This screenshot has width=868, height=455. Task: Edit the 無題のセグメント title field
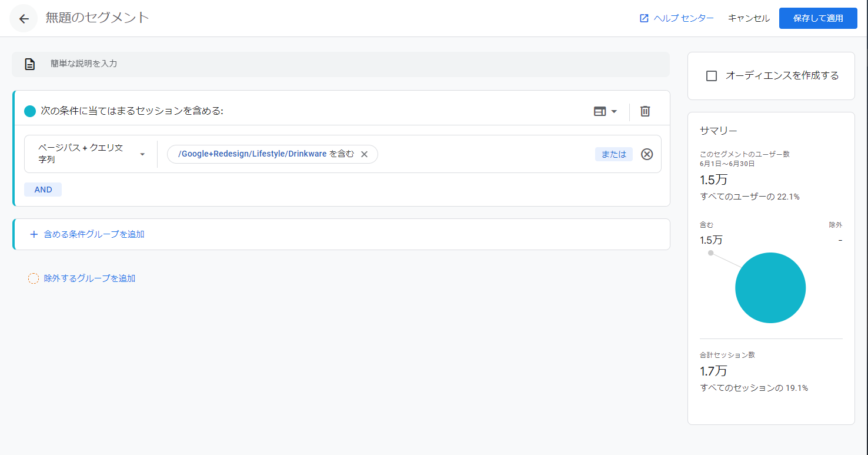tap(98, 18)
